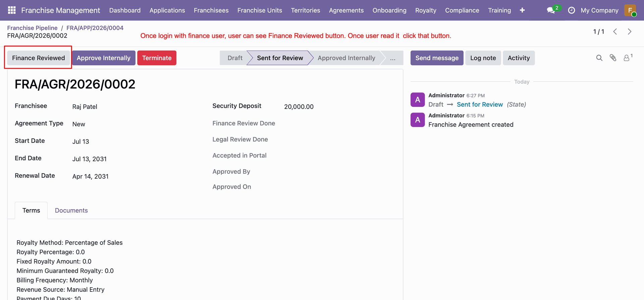644x300 pixels.
Task: Search chatter messages with the magnifier icon
Action: click(x=599, y=58)
